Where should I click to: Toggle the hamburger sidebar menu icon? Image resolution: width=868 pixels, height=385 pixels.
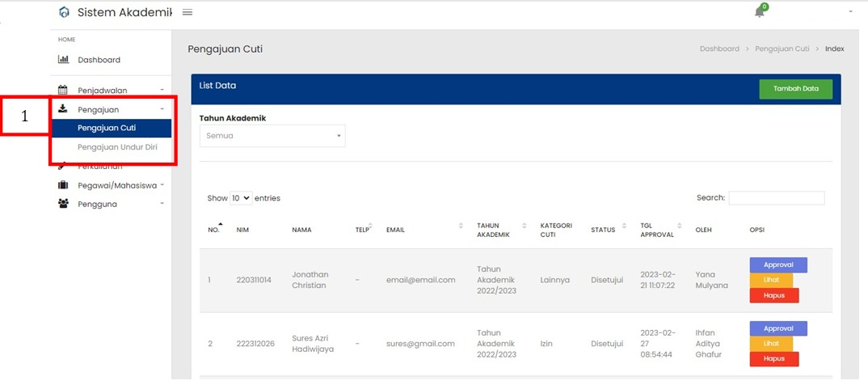coord(188,12)
